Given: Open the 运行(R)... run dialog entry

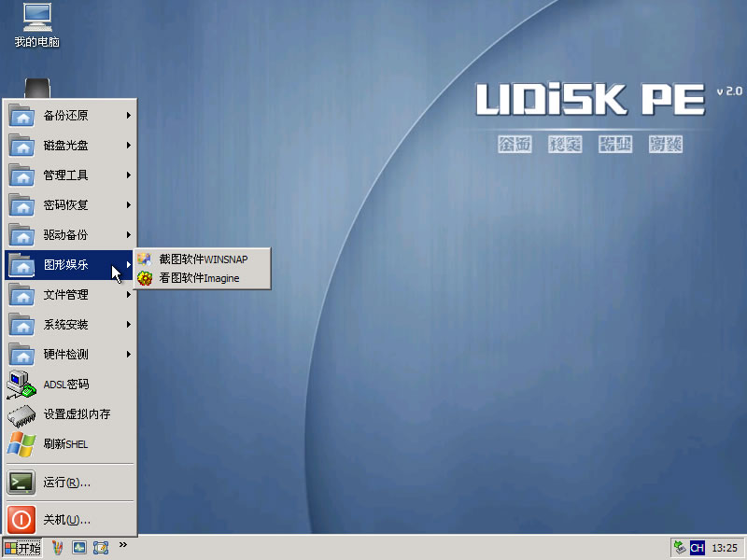Looking at the screenshot, I should pyautogui.click(x=69, y=483).
